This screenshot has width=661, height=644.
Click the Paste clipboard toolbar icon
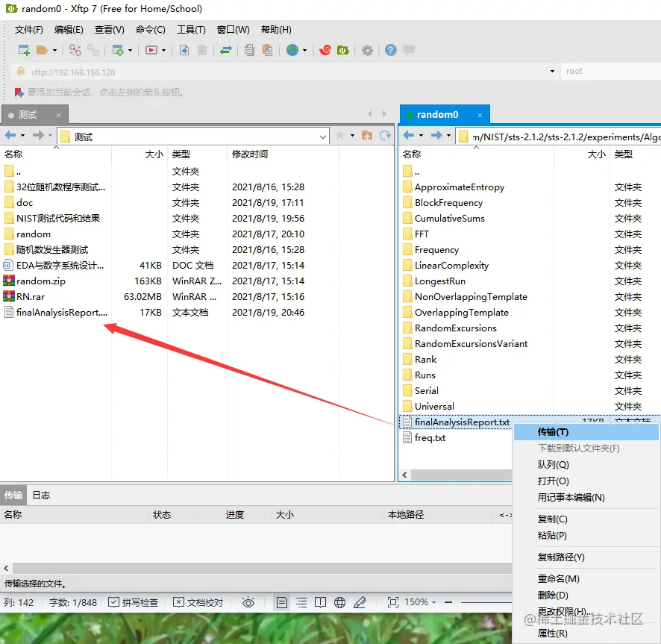(267, 50)
